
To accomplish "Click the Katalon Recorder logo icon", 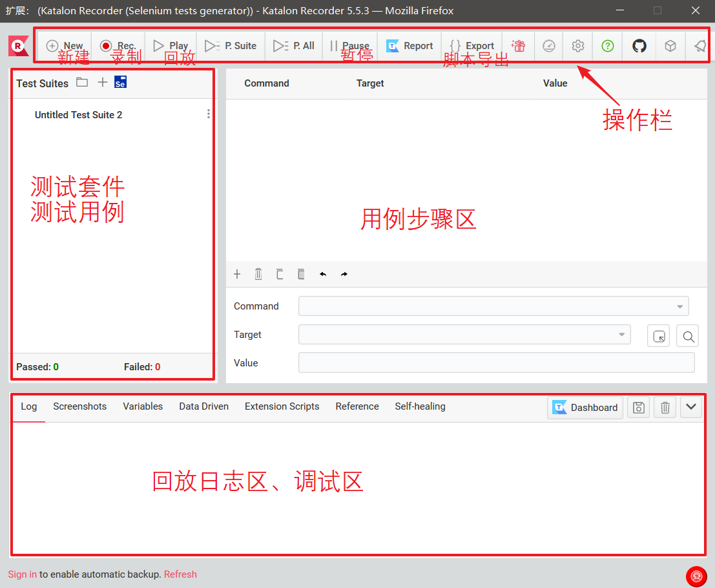I will tap(18, 46).
